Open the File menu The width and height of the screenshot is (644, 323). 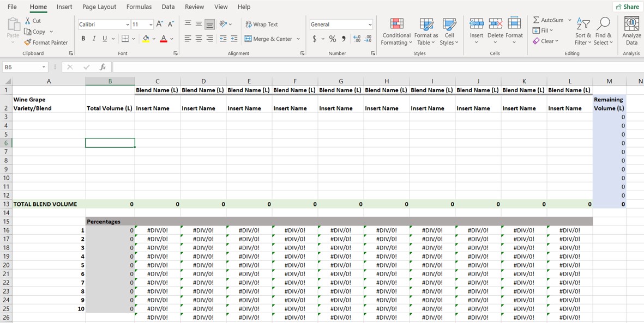point(13,7)
